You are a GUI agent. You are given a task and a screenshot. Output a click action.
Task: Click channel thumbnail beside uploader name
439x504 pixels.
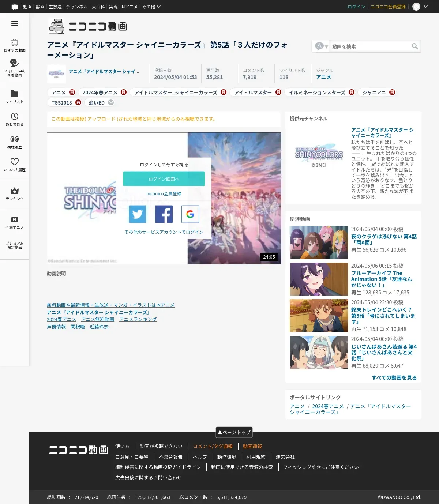(x=56, y=74)
